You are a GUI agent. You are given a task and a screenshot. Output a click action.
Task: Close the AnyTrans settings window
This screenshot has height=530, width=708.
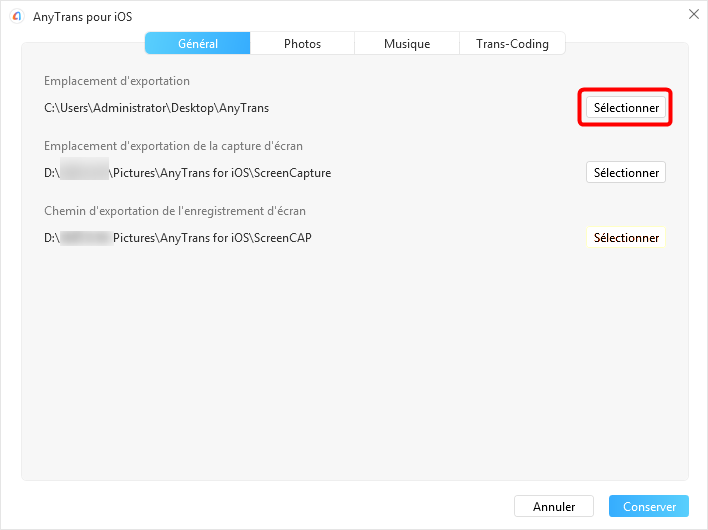click(693, 14)
